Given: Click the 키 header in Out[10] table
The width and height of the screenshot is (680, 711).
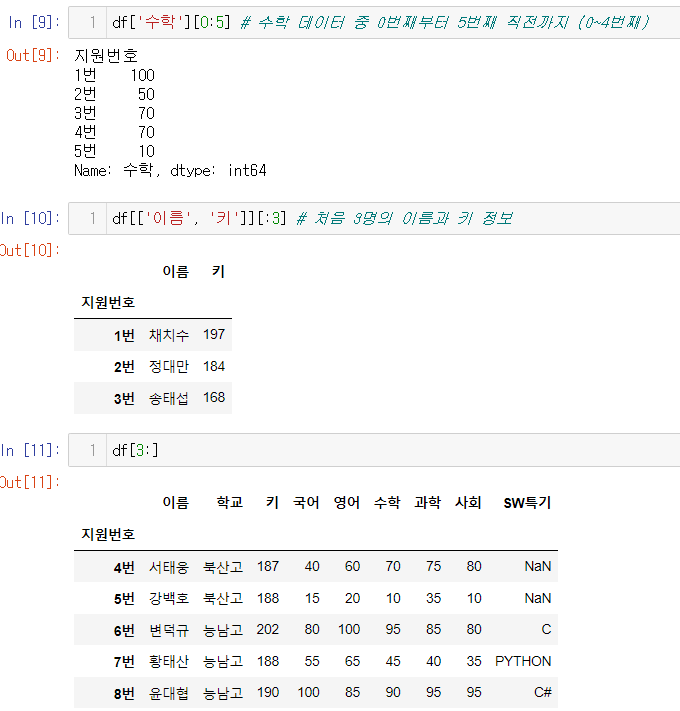Looking at the screenshot, I should [x=219, y=272].
